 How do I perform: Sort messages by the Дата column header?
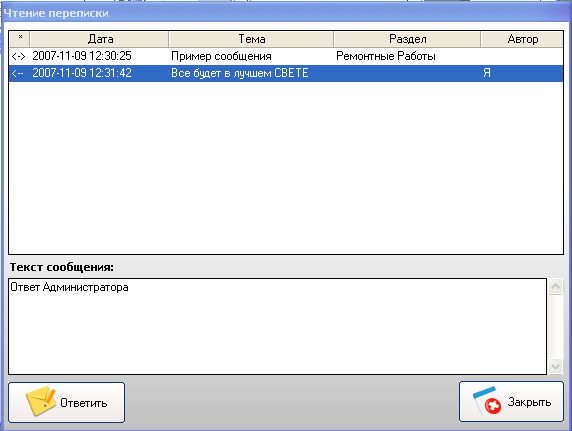tap(99, 39)
